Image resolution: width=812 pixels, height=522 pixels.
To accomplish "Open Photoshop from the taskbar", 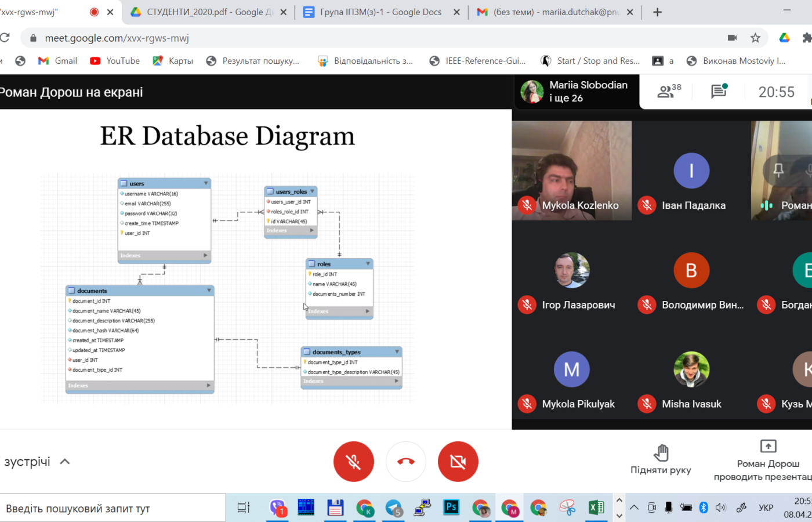I will (x=451, y=508).
